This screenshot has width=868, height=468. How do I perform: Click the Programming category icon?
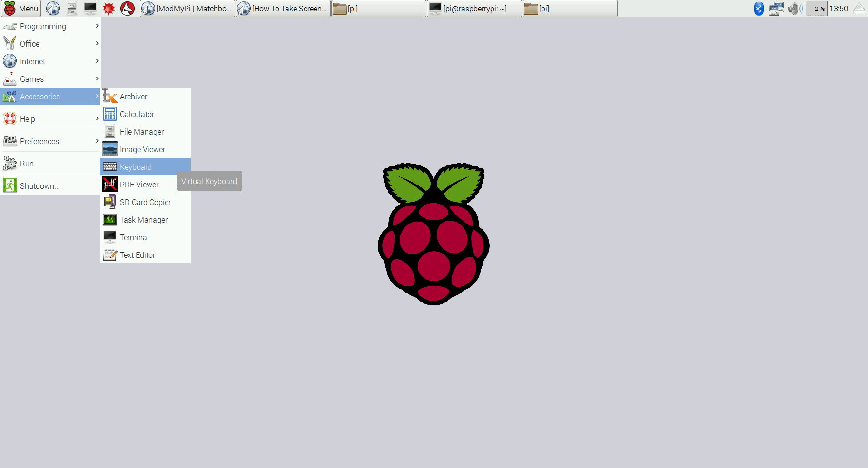tap(10, 26)
